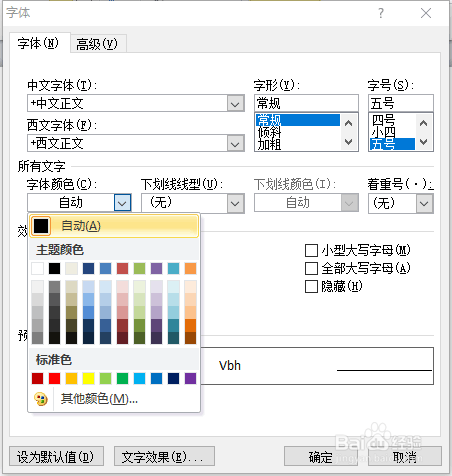Open the 下划线线型 dropdown
452x476 pixels.
(x=235, y=203)
